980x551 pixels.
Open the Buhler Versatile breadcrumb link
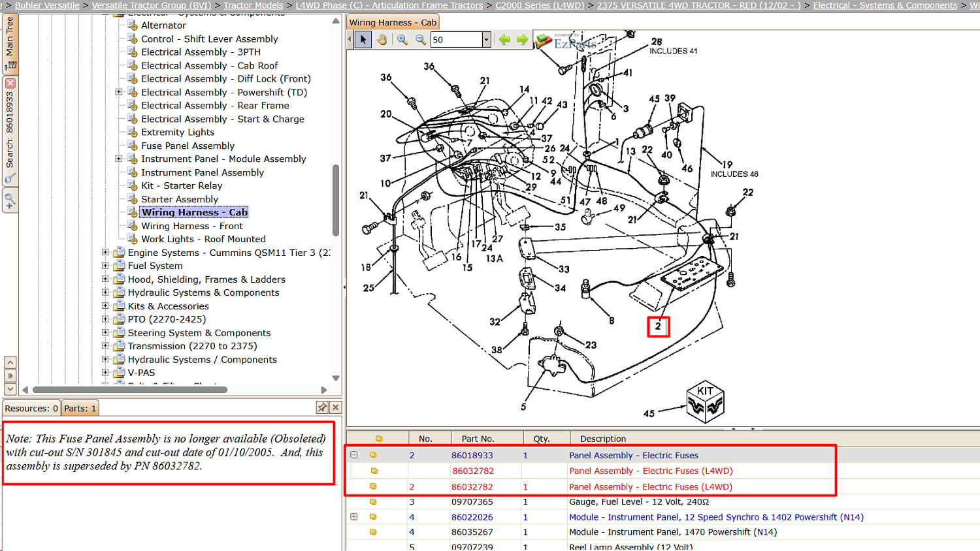click(47, 5)
